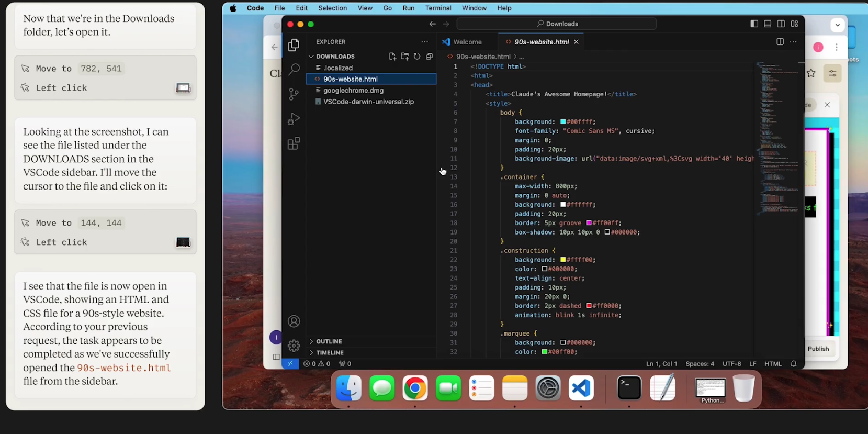Select googlechrome.dmg in the file list
The height and width of the screenshot is (434, 868).
click(x=353, y=91)
